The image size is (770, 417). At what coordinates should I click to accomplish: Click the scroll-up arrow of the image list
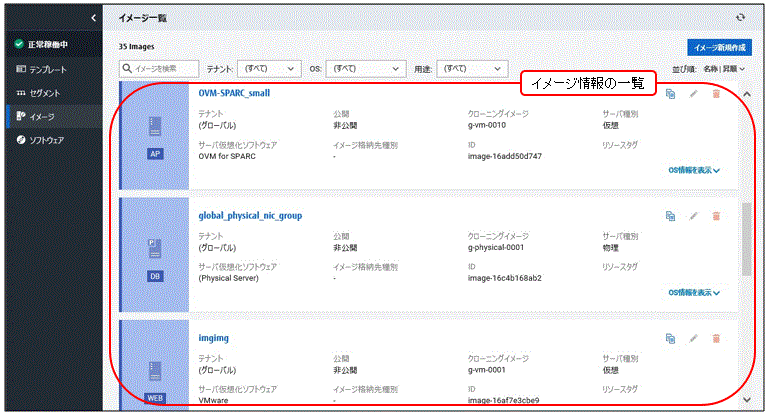click(747, 94)
